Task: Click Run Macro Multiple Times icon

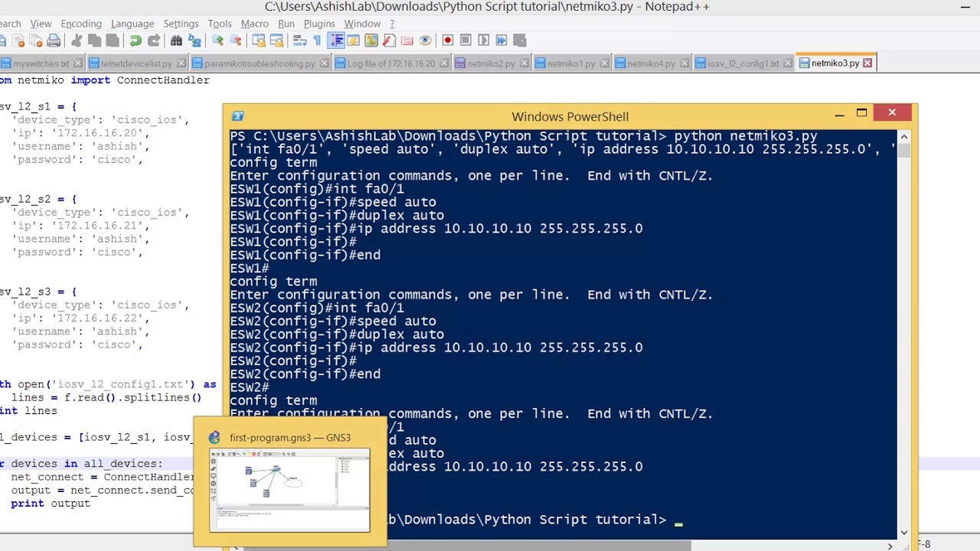Action: [501, 40]
